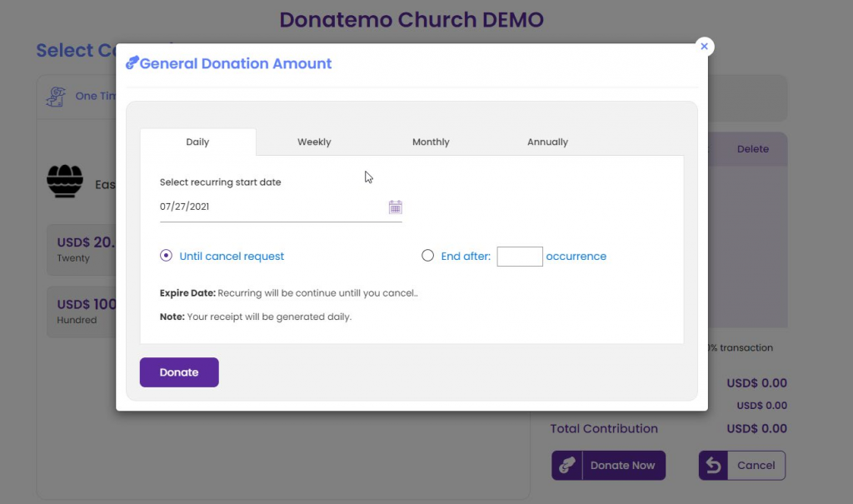Focus the occurrence count input box
The width and height of the screenshot is (853, 504).
(519, 257)
